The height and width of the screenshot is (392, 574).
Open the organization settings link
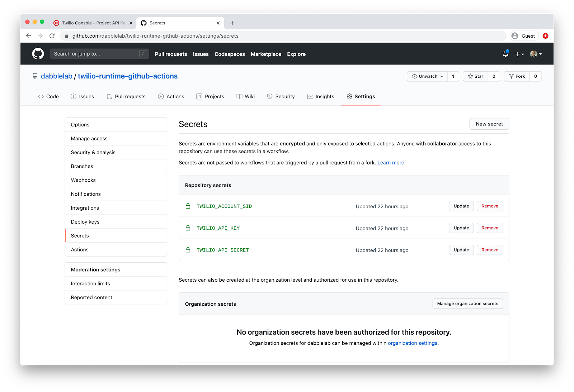click(413, 343)
